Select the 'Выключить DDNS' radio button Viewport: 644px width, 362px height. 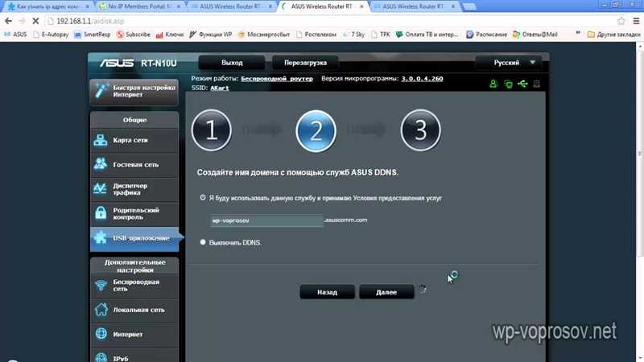203,242
